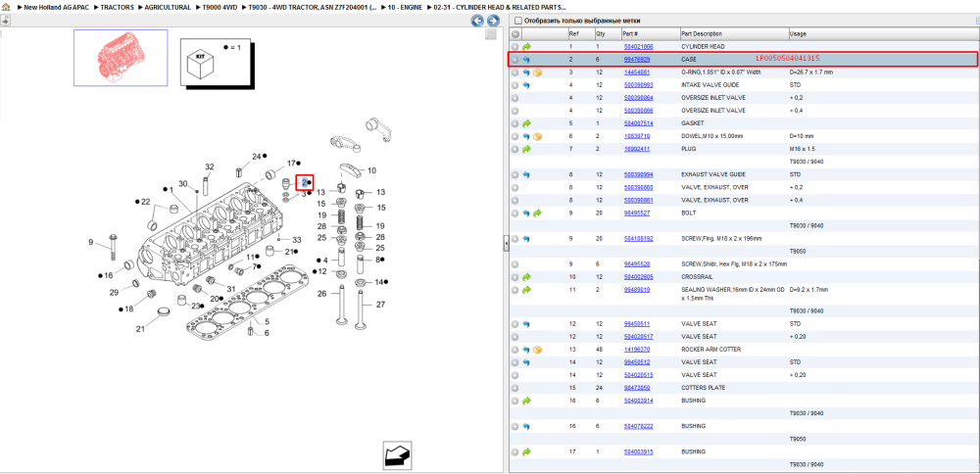Click the Usage column header
This screenshot has width=980, height=474.
[x=798, y=33]
